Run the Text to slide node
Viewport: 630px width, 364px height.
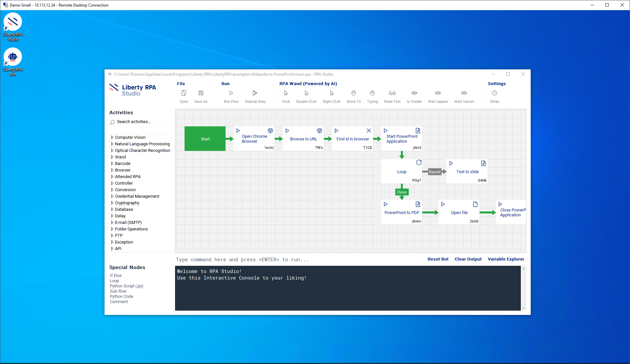pos(451,163)
